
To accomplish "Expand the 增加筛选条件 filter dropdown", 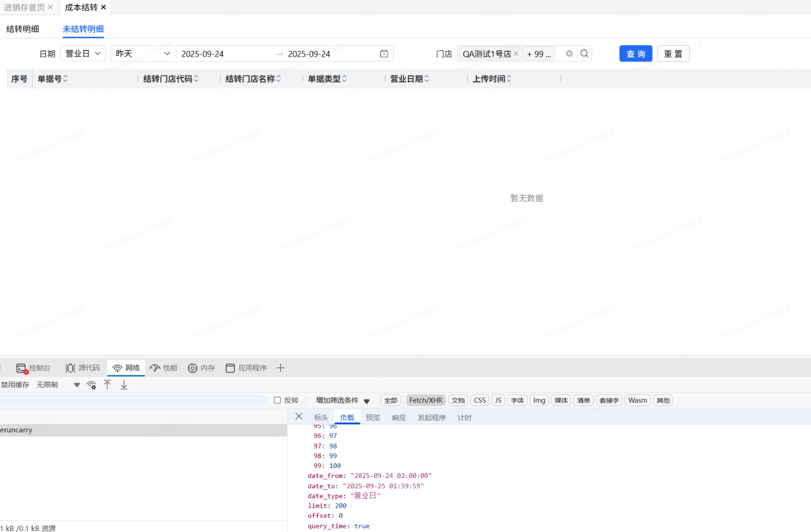I will [x=343, y=400].
